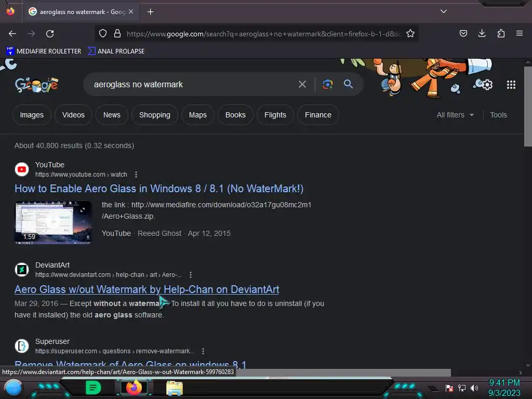Filter results by Videos

[x=73, y=115]
